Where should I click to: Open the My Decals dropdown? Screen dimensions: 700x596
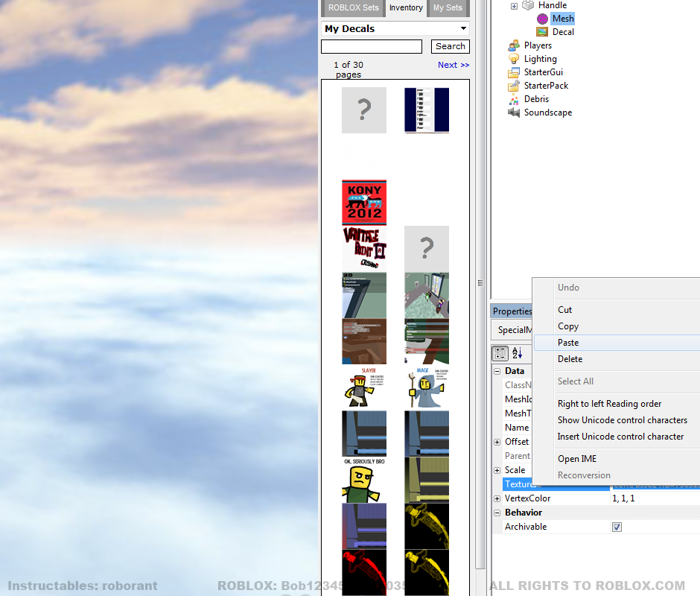(x=395, y=28)
